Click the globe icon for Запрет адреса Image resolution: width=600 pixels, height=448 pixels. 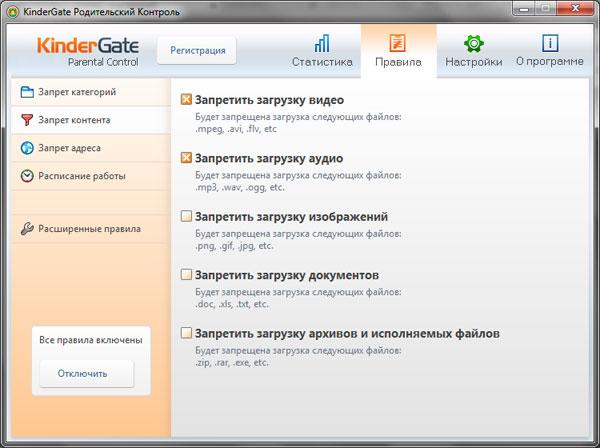point(27,148)
